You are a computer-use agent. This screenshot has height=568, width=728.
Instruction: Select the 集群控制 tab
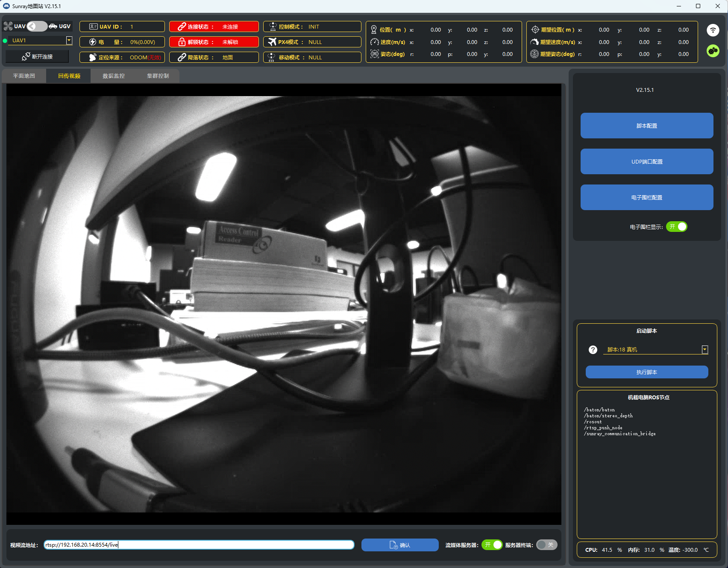tap(158, 76)
